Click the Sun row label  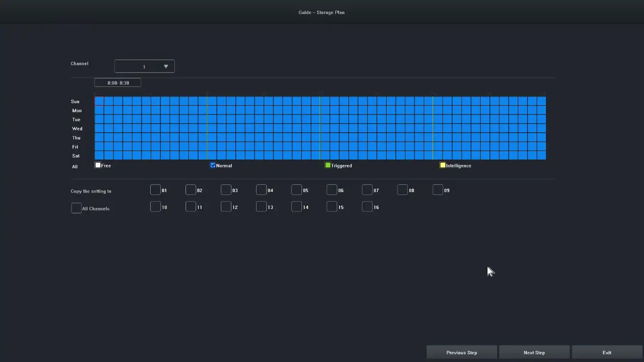pyautogui.click(x=75, y=101)
